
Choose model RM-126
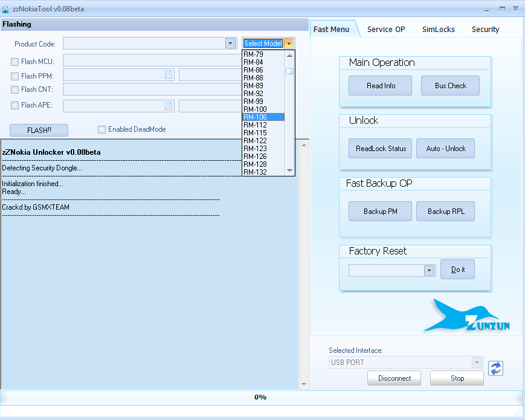point(263,157)
